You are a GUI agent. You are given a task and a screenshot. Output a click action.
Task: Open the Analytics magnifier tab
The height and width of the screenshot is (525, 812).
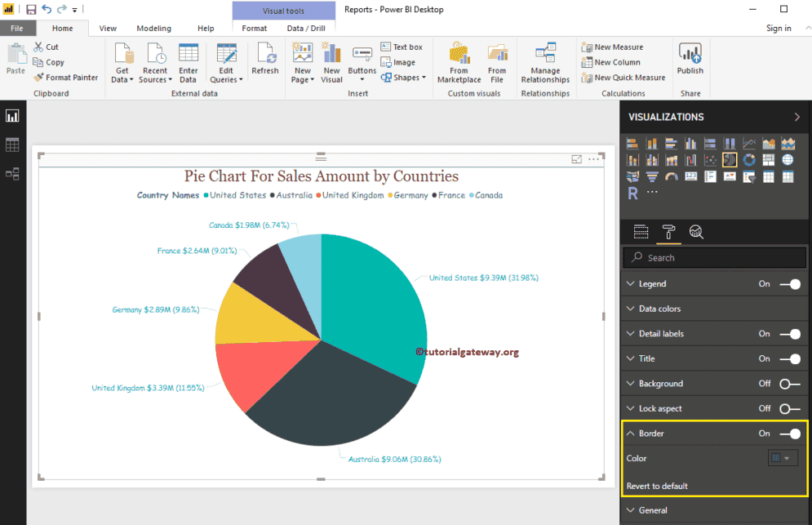click(x=696, y=232)
